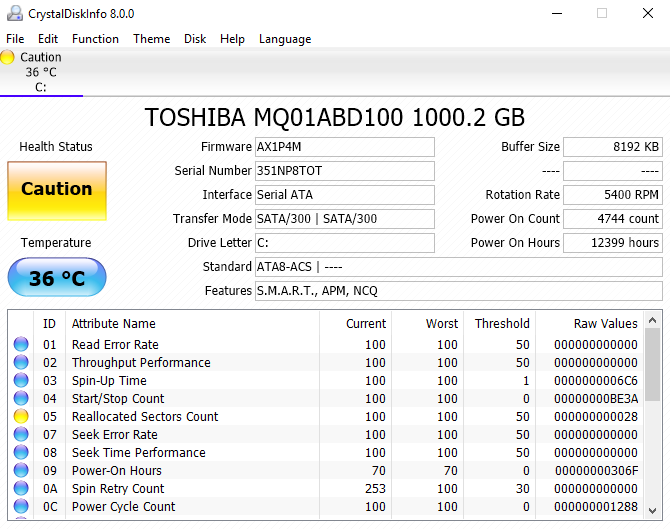Click the status icon beside Seek Time Performance
This screenshot has height=529, width=670.
[x=21, y=452]
